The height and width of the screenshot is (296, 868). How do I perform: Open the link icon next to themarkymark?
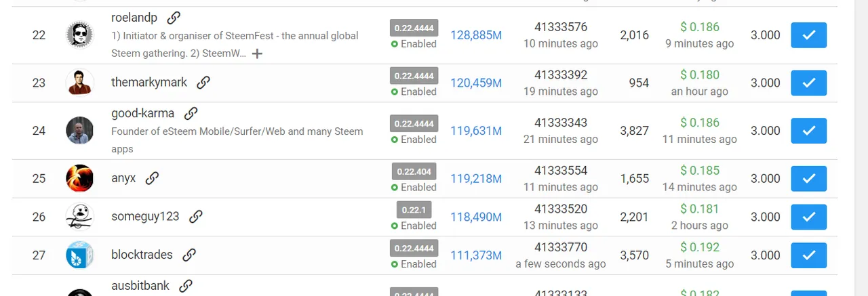[203, 83]
